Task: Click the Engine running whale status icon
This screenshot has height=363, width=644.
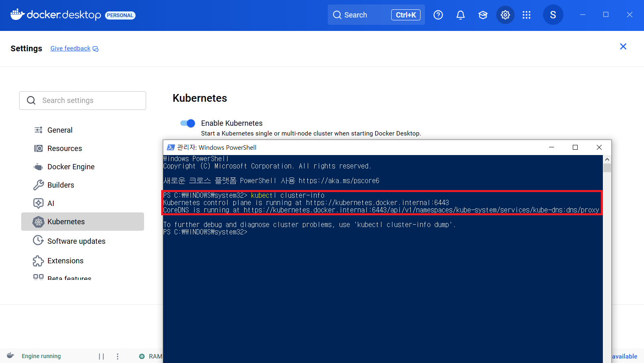Action: (x=11, y=356)
